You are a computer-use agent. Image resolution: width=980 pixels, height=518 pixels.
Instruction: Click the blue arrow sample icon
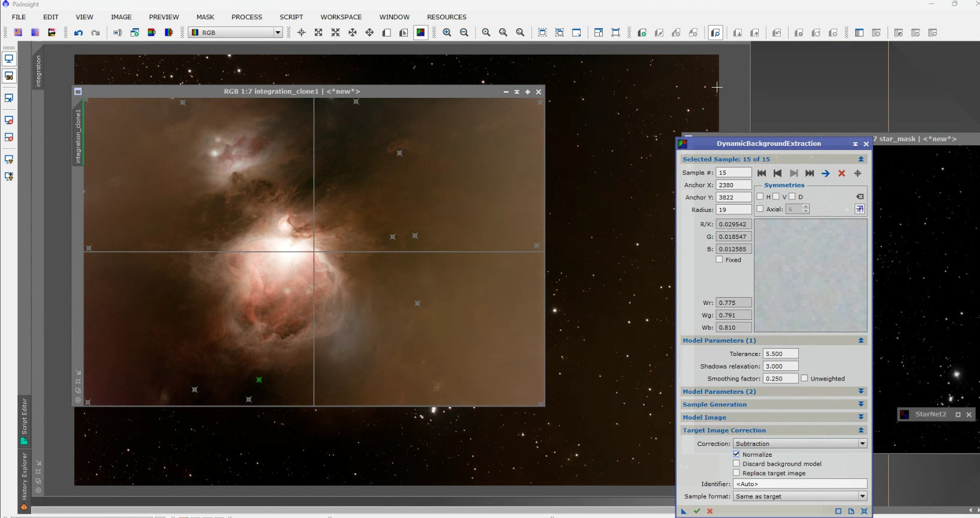click(x=825, y=173)
